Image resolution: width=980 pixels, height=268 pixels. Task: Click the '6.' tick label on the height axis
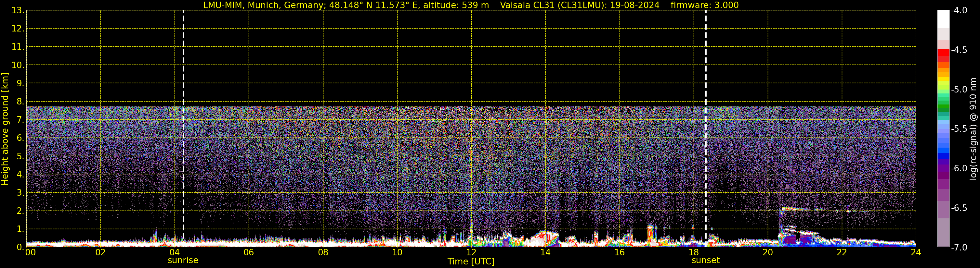tap(20, 138)
